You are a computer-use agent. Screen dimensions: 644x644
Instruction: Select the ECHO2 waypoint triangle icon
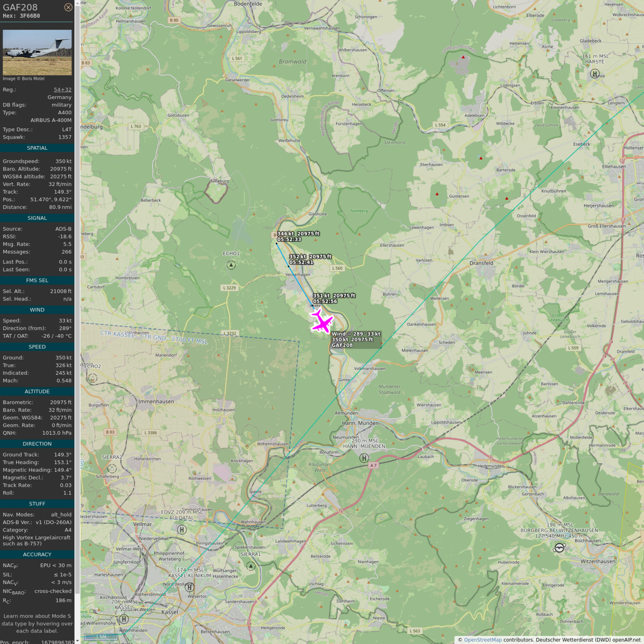[x=93, y=378]
